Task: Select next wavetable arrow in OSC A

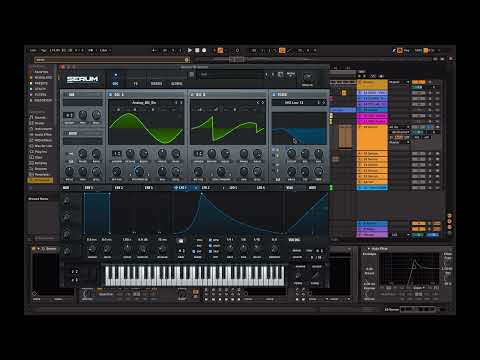Action: point(182,102)
